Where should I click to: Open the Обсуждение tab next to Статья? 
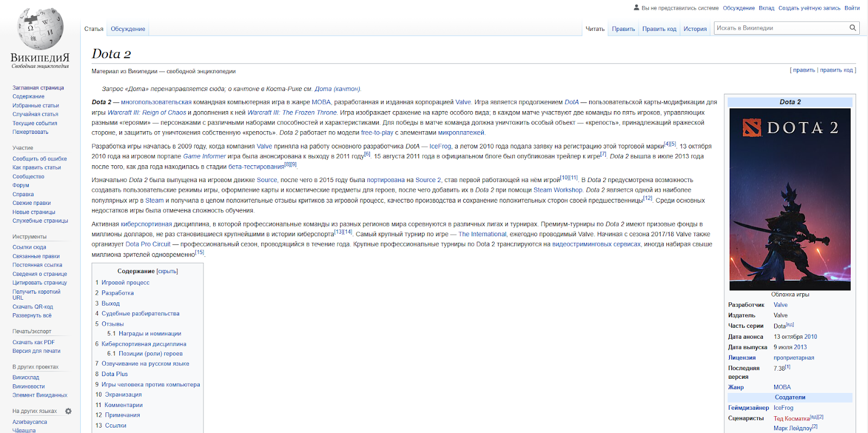128,29
